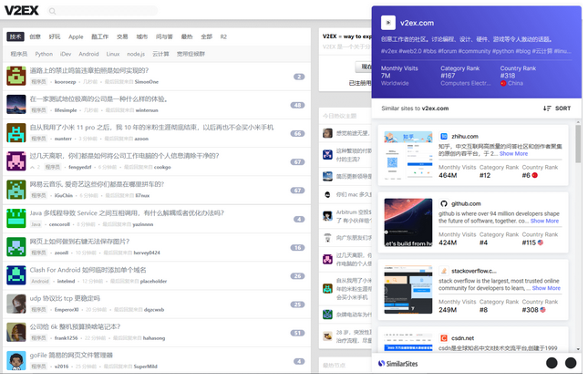The image size is (588, 382).
Task: Open the udp 协议比 tcp 更稳定吗 topic
Action: pyautogui.click(x=65, y=298)
